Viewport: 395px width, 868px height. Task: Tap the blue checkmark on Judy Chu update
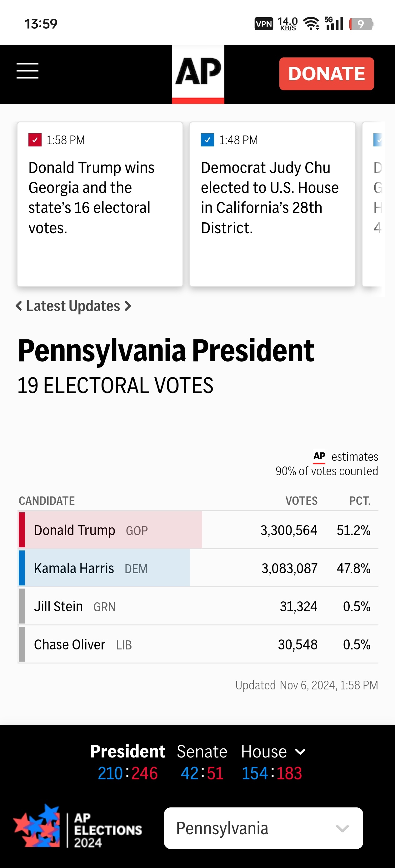[207, 140]
